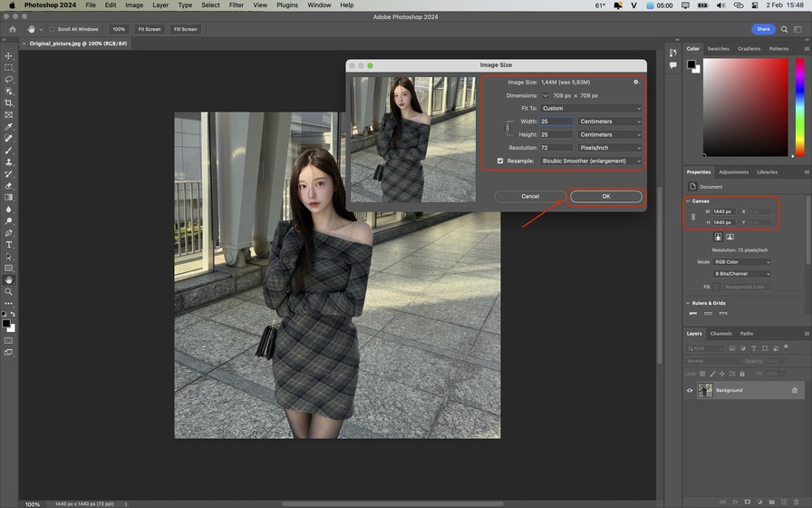Click OK in the Image Size dialog
The image size is (812, 508).
pyautogui.click(x=606, y=197)
